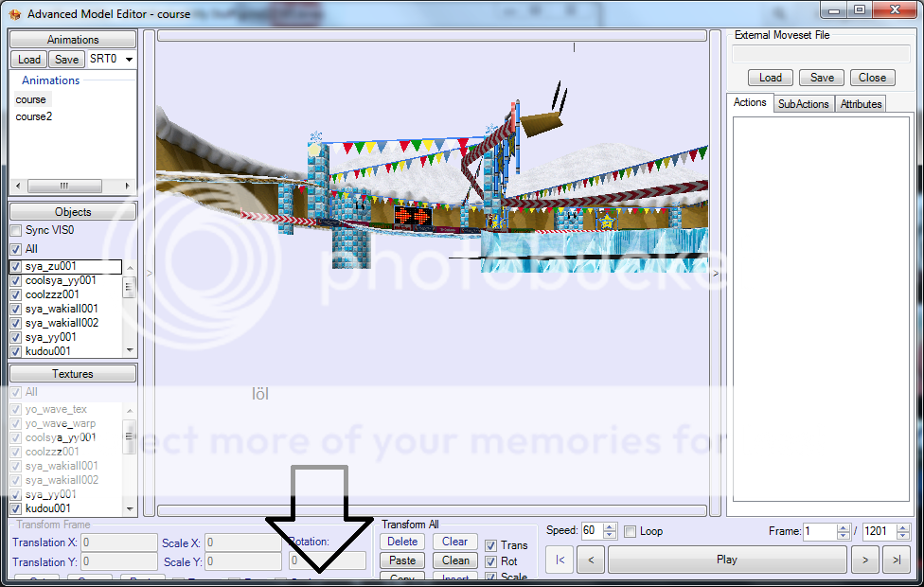The image size is (924, 587).
Task: Uncheck coolsya_yy001 in the Objects list
Action: pos(16,280)
